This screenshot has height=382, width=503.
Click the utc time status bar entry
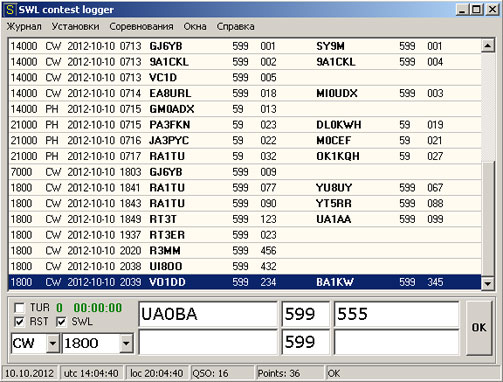click(x=91, y=373)
